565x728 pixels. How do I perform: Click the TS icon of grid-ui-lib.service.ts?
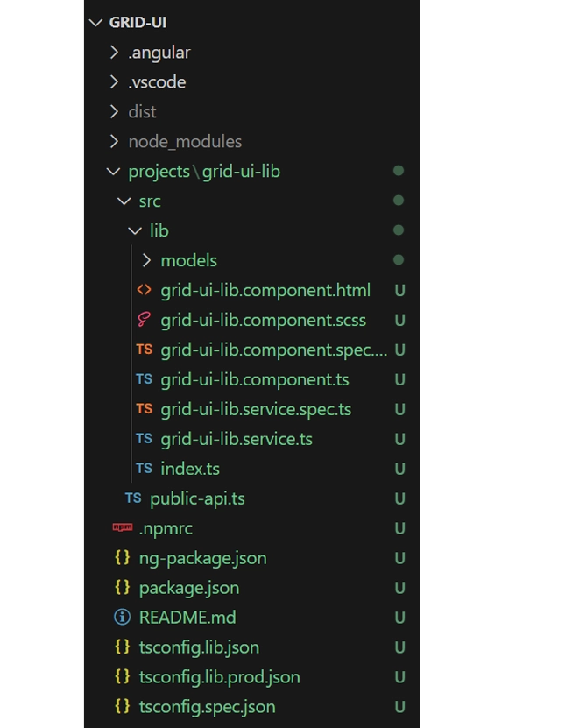(x=144, y=438)
